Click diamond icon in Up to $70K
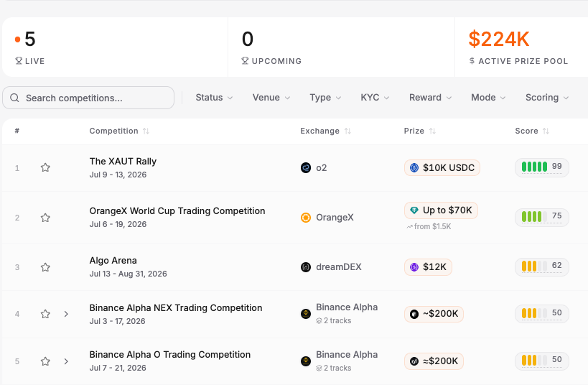Image resolution: width=588 pixels, height=385 pixels. point(414,210)
